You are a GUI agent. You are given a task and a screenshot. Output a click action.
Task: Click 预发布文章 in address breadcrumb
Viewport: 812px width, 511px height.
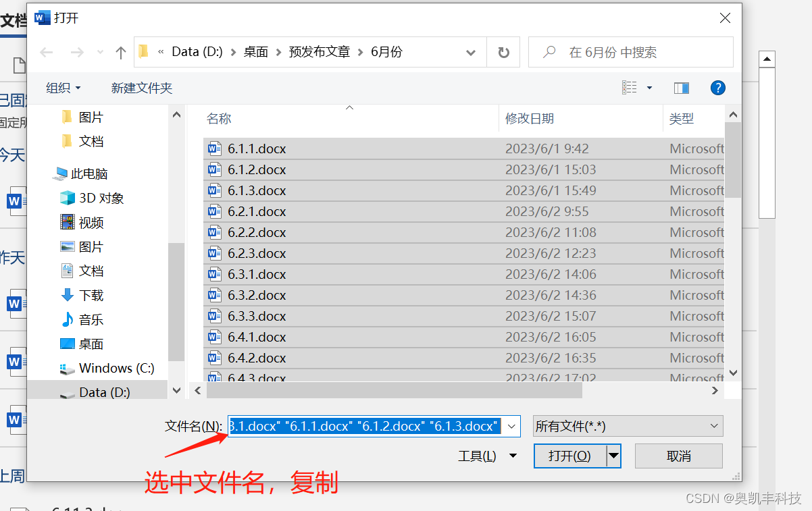tap(320, 52)
